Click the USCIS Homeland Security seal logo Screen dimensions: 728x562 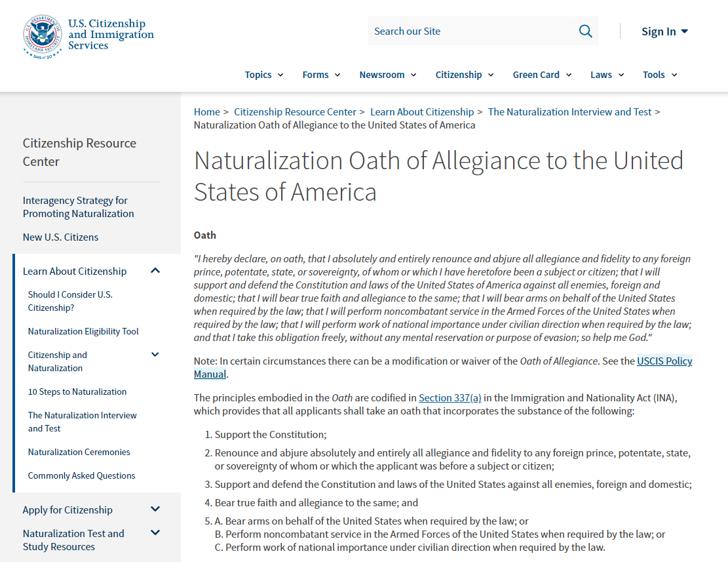click(x=42, y=36)
